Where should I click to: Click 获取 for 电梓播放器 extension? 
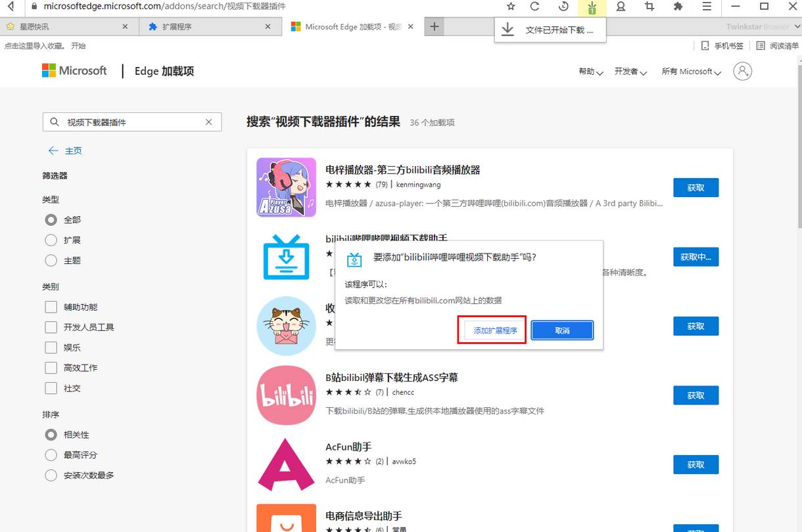(696, 188)
